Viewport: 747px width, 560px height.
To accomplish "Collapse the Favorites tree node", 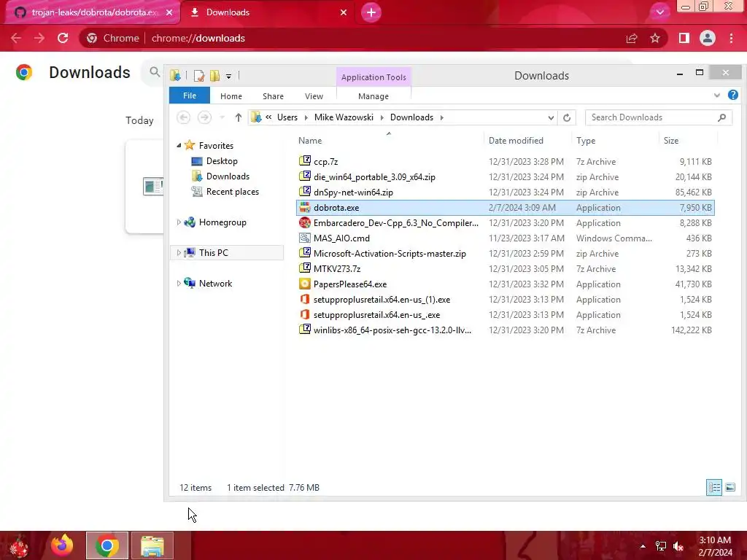I will (179, 146).
